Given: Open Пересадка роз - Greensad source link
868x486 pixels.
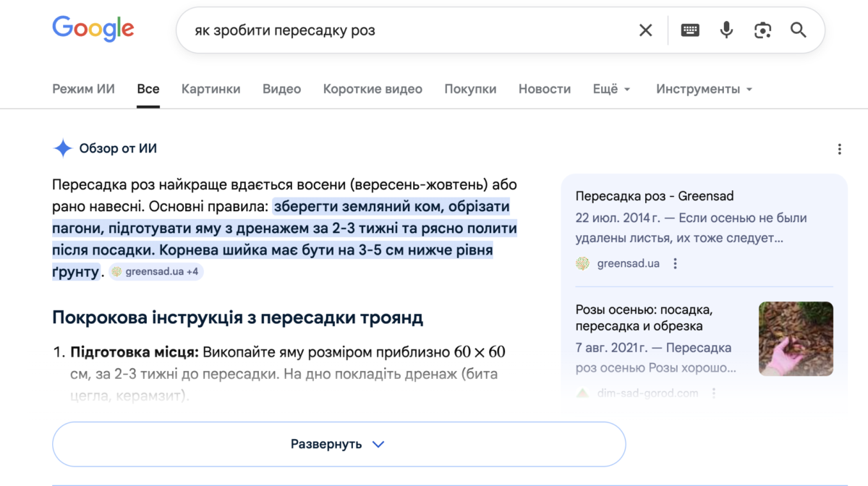Looking at the screenshot, I should pyautogui.click(x=655, y=196).
